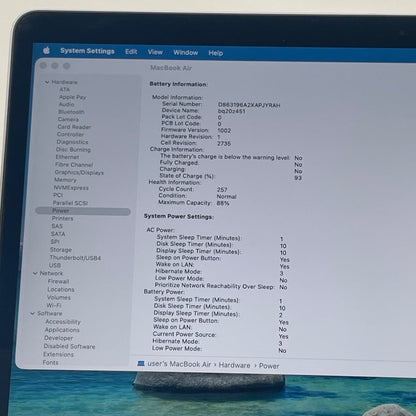Collapse the Hardware section
Viewport: 416px width, 416px height.
[x=47, y=82]
